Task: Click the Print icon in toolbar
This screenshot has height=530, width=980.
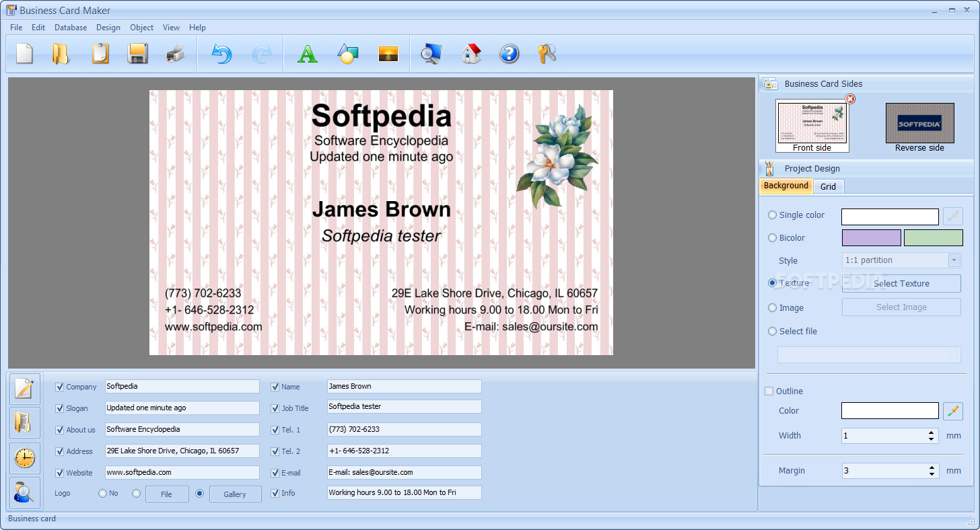Action: [175, 54]
